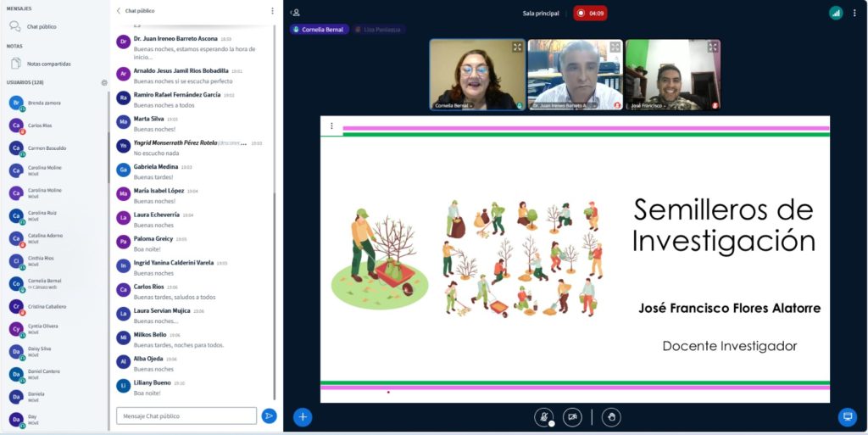Collapse chat with the back chevron
868x435 pixels.
119,11
